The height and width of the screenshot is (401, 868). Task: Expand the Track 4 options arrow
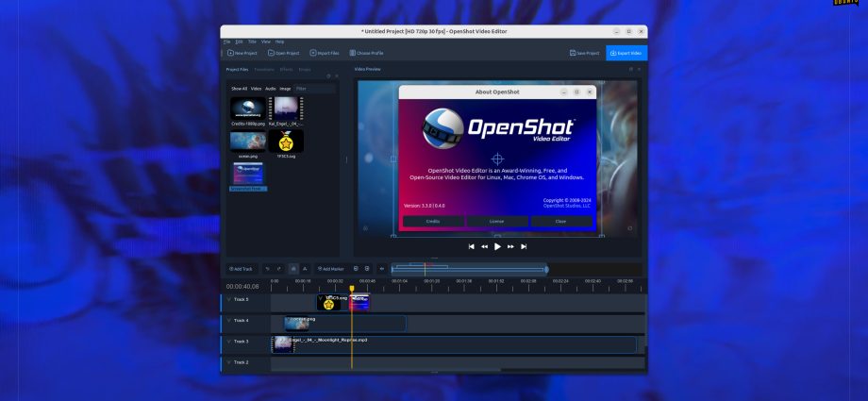coord(228,320)
